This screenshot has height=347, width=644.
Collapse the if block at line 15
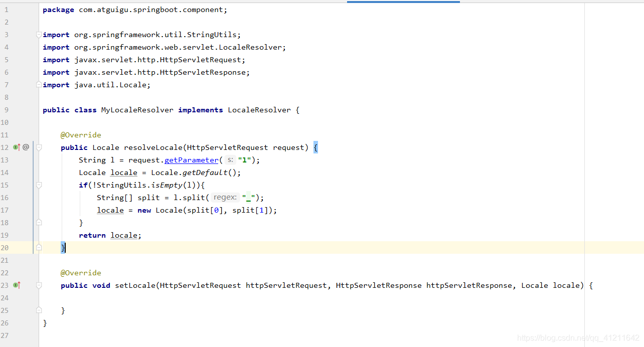coord(39,185)
